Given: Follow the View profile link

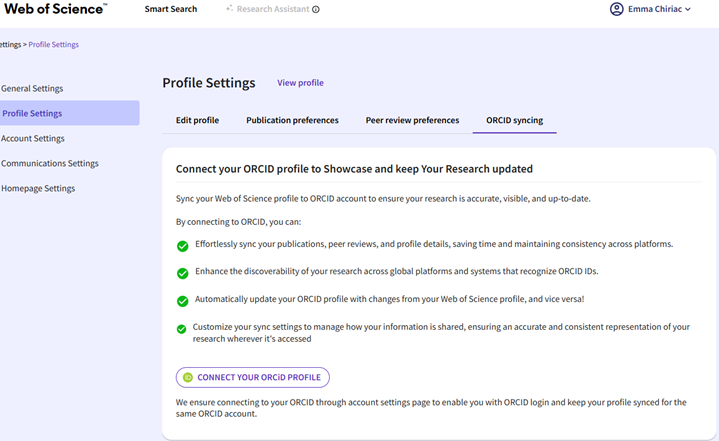Looking at the screenshot, I should pos(300,83).
